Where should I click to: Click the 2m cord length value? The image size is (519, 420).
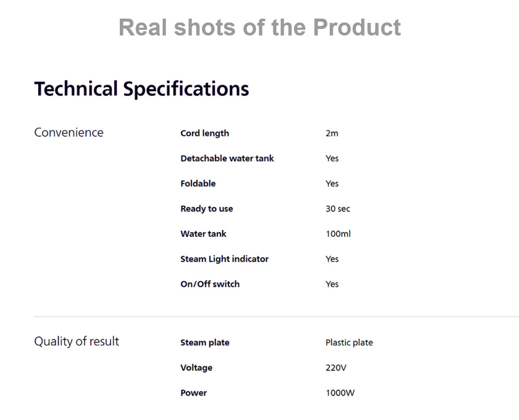[332, 133]
